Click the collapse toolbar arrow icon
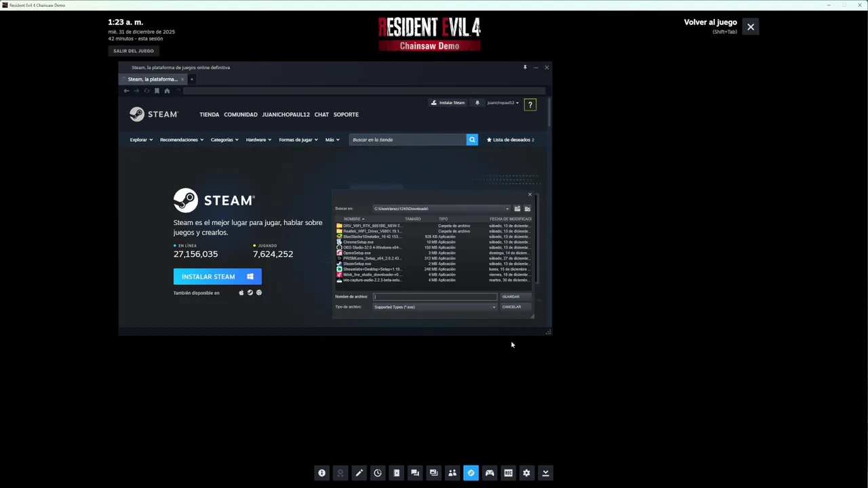This screenshot has height=488, width=868. pyautogui.click(x=545, y=473)
